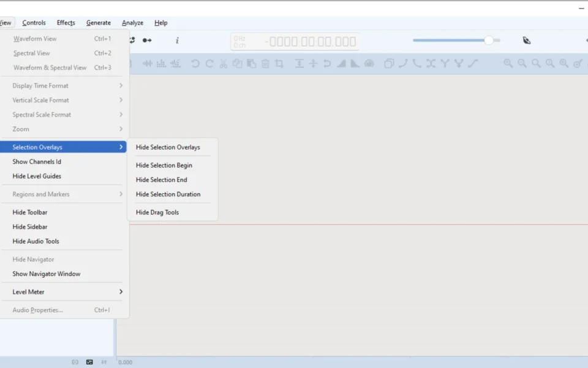Screen dimensions: 588x368
Task: Expand the Zoom submenu
Action: (x=63, y=129)
